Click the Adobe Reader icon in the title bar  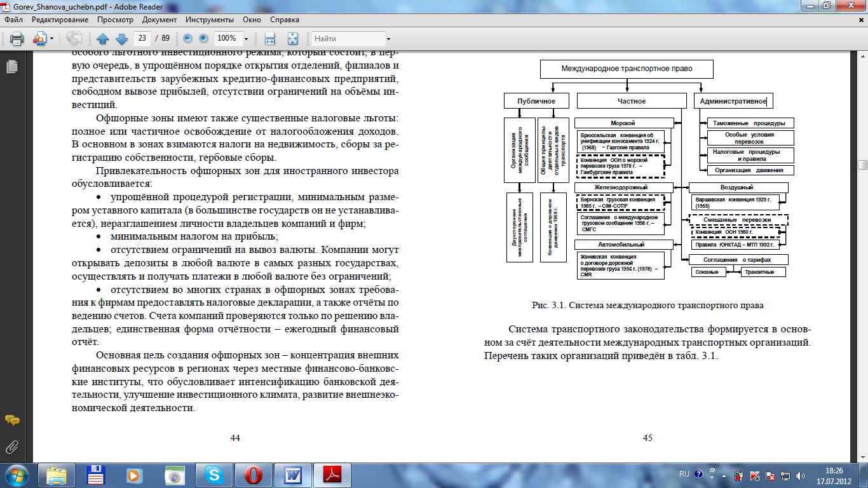(7, 6)
